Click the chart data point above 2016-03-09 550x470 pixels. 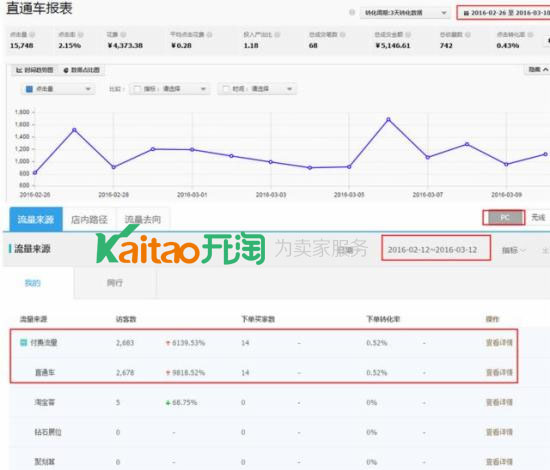(506, 164)
